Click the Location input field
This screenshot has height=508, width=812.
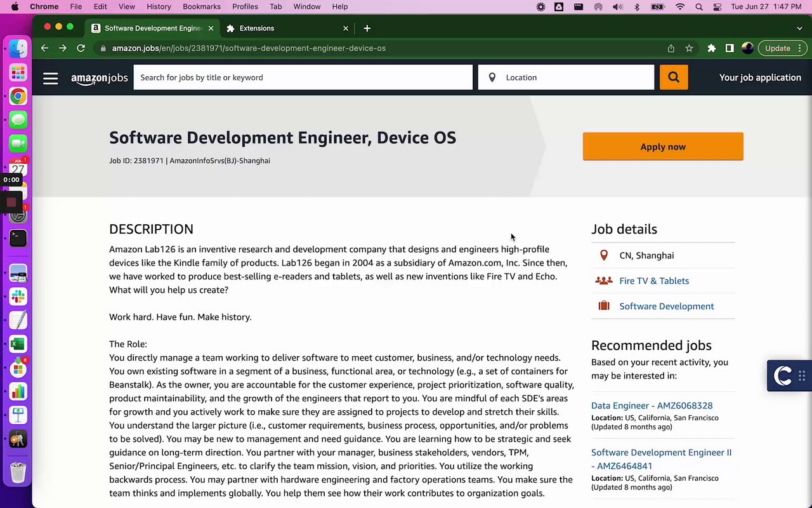point(576,77)
